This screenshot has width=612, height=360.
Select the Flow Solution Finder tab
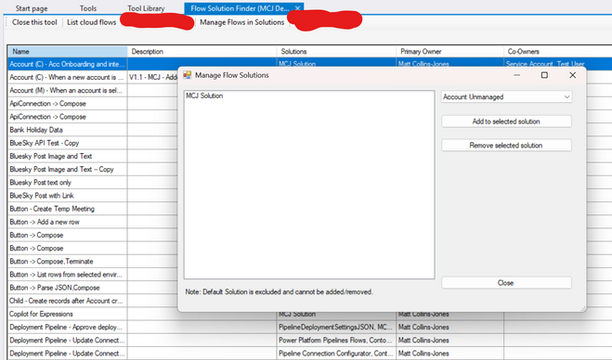click(x=239, y=8)
